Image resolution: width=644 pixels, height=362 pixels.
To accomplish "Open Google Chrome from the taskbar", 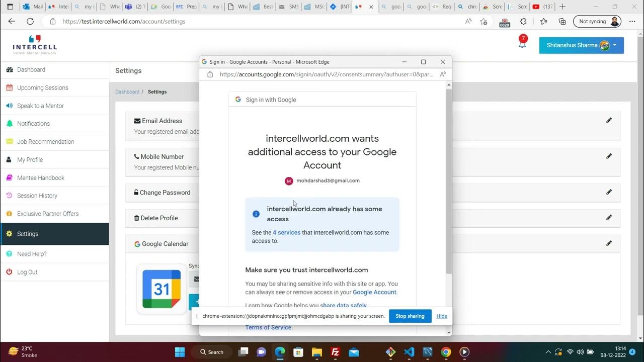I will (x=446, y=352).
